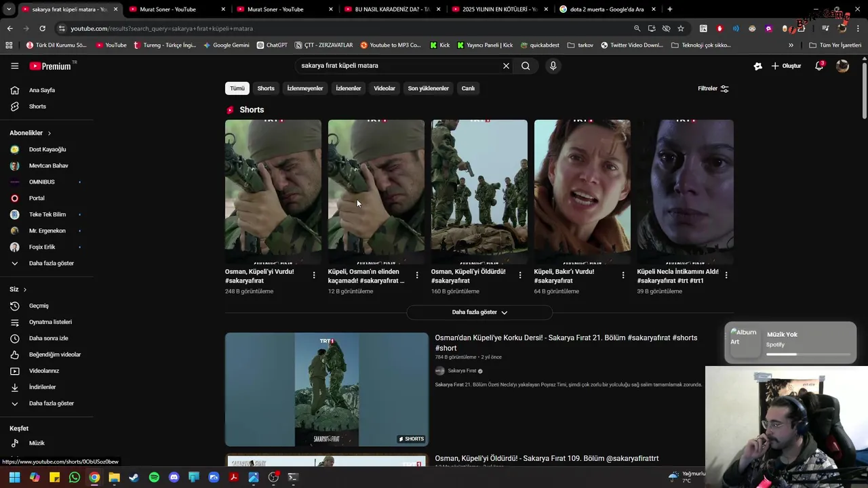This screenshot has height=488, width=868.
Task: Open the Chrome apps grid icon
Action: tap(9, 45)
